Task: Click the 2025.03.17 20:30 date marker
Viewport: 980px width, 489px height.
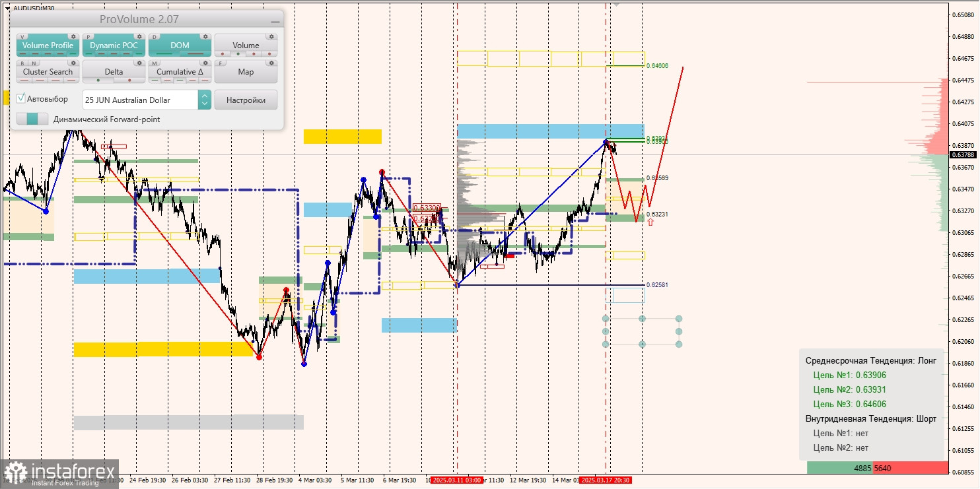Action: 606,480
